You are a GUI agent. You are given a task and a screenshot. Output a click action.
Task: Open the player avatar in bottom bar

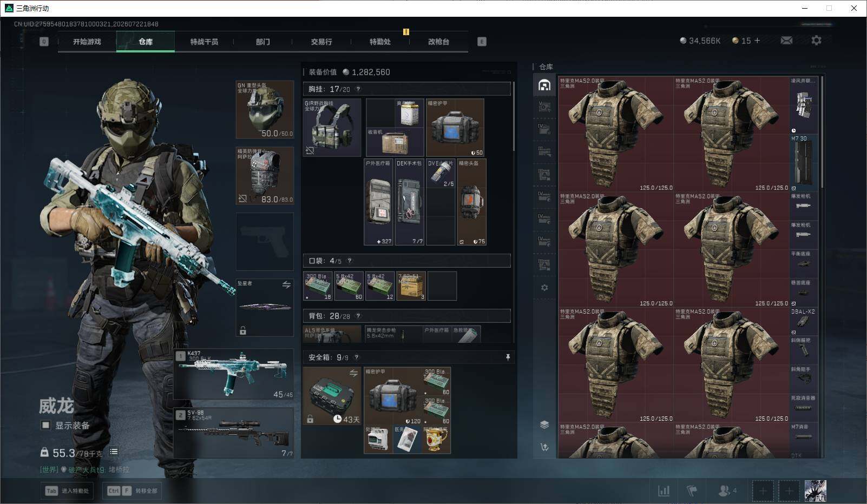pos(816,491)
